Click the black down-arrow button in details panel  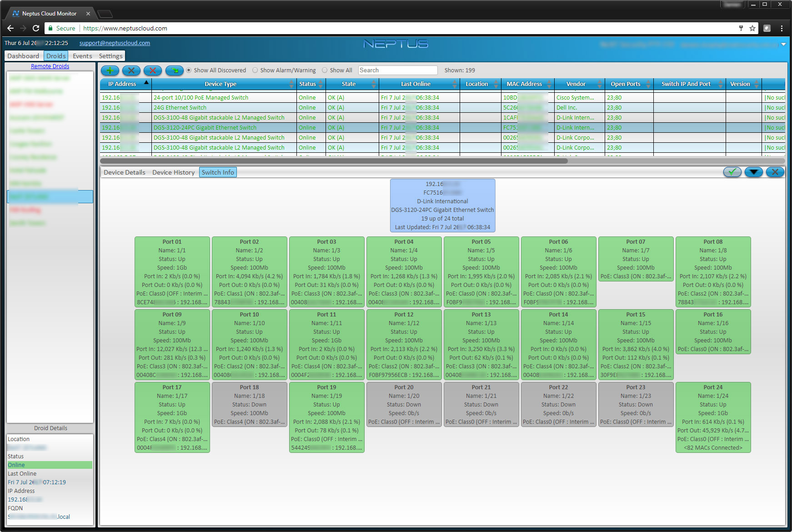coord(754,172)
